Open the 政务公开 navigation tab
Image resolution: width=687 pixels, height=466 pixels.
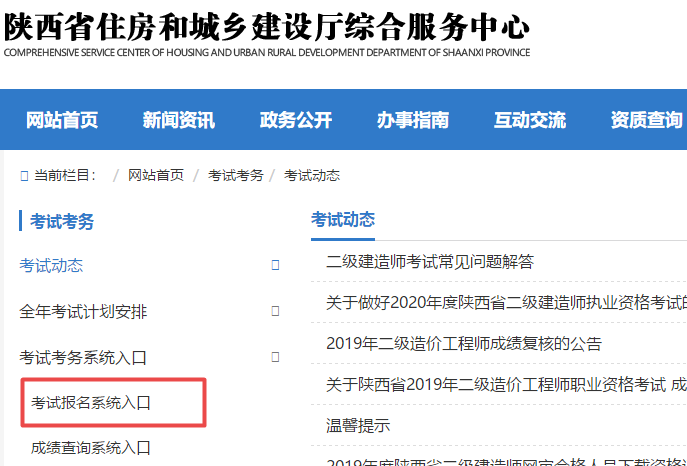coord(295,121)
